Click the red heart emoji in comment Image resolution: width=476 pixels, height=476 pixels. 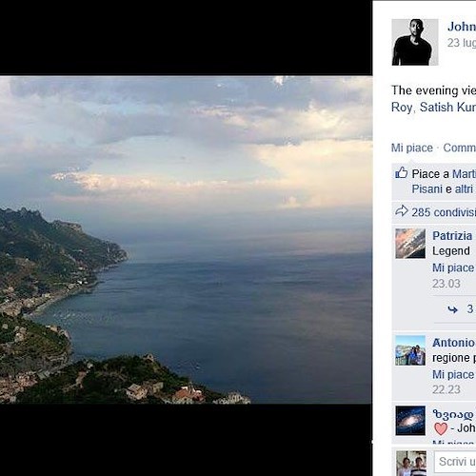[x=441, y=428]
